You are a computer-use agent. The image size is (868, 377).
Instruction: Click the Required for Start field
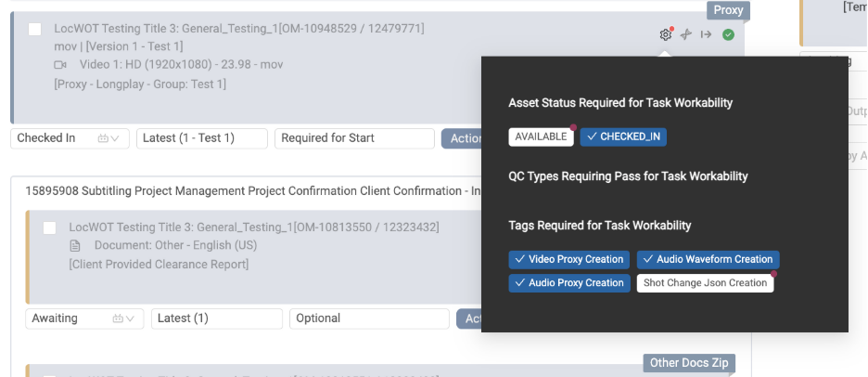pyautogui.click(x=354, y=138)
